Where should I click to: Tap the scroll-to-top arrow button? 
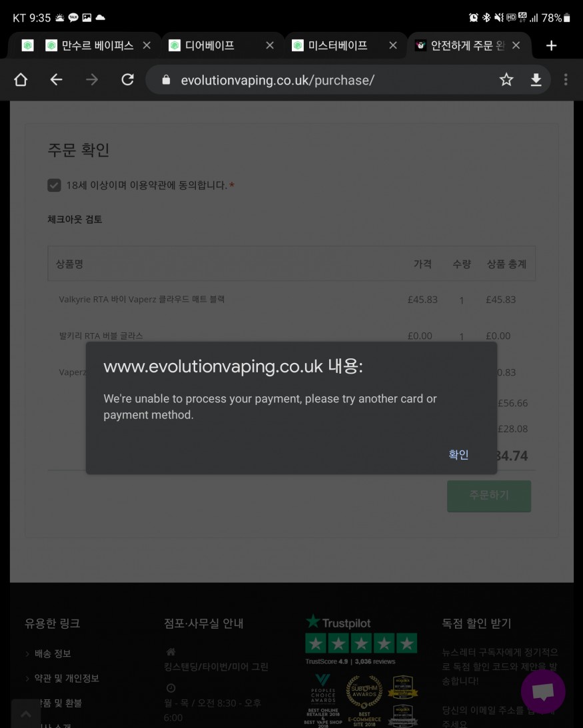26,713
